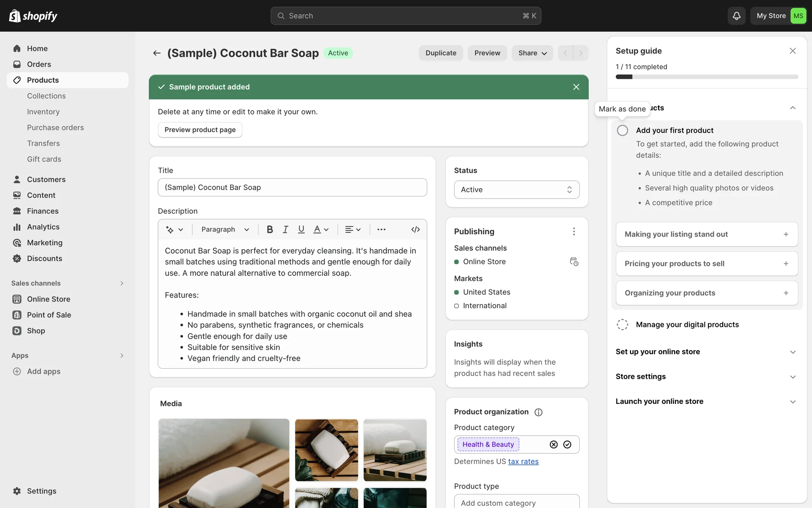Reject the Health & Beauty category suggestion
812x508 pixels.
click(554, 444)
